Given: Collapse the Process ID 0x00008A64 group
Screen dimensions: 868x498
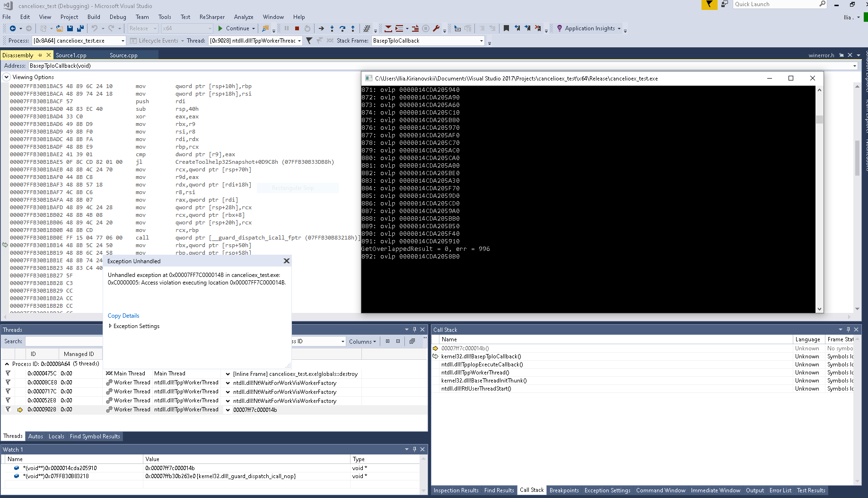Looking at the screenshot, I should [x=7, y=364].
